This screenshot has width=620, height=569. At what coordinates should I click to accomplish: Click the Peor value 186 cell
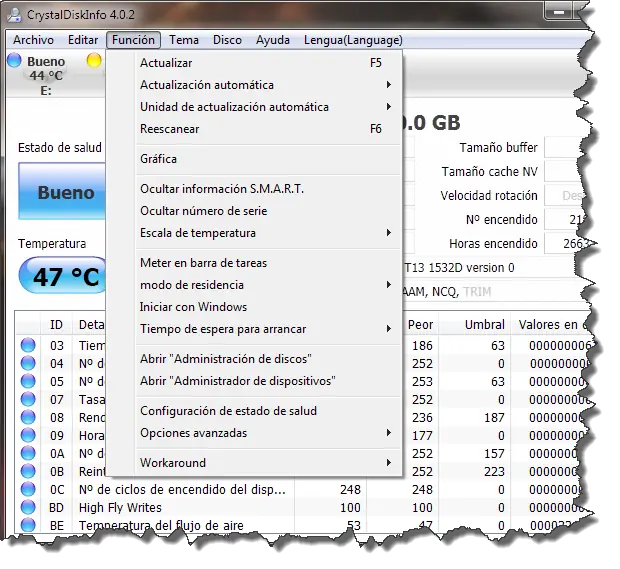click(x=422, y=346)
